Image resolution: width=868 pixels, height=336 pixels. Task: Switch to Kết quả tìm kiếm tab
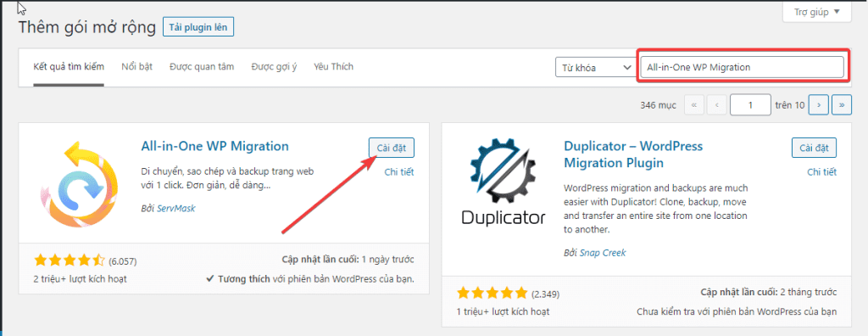[69, 67]
